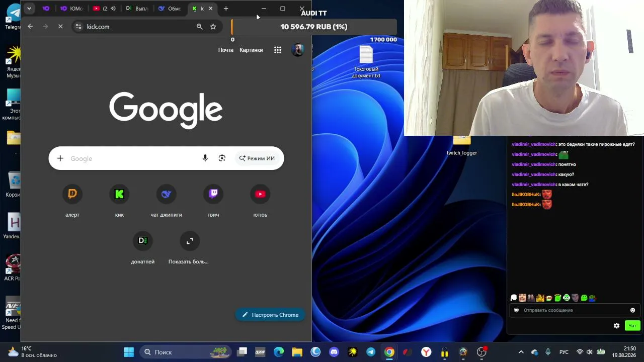Open chat settings gear

click(x=617, y=326)
